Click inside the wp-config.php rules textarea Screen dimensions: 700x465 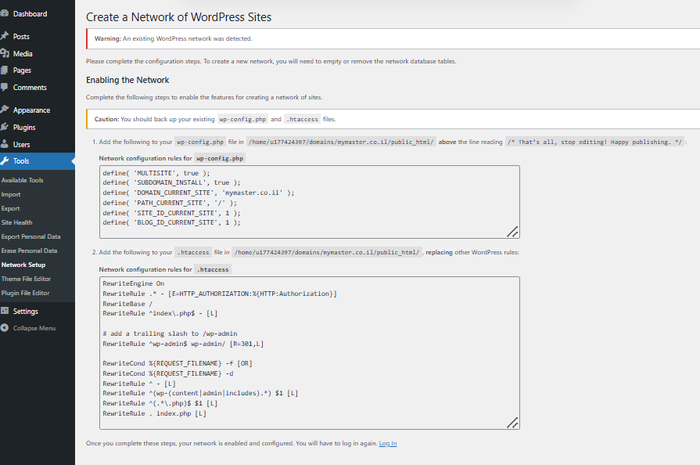[300, 202]
